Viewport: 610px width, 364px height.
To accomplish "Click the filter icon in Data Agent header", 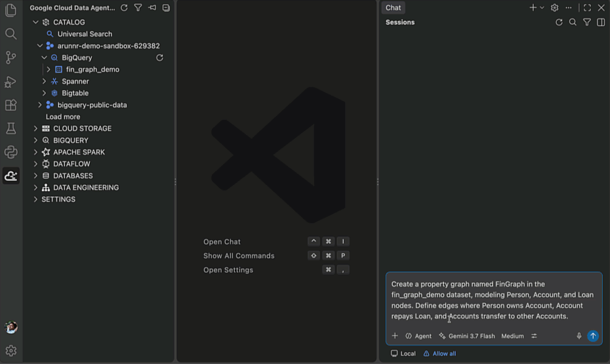I will [x=138, y=8].
